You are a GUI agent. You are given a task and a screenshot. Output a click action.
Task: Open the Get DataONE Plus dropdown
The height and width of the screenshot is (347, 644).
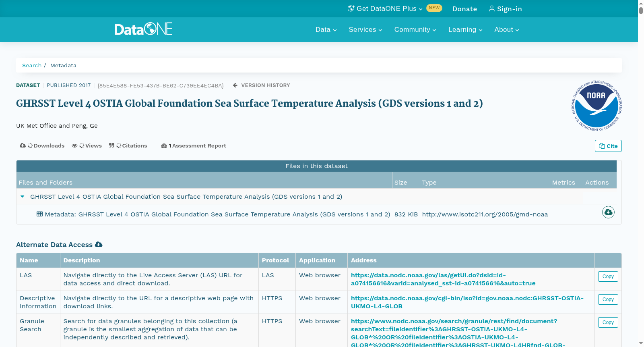[385, 8]
